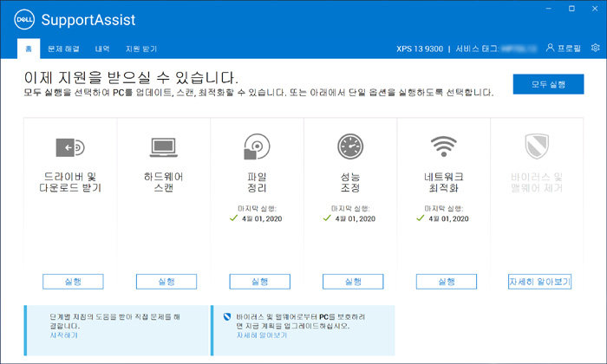
Task: Maximize the SupportAssist window
Action: coord(571,9)
